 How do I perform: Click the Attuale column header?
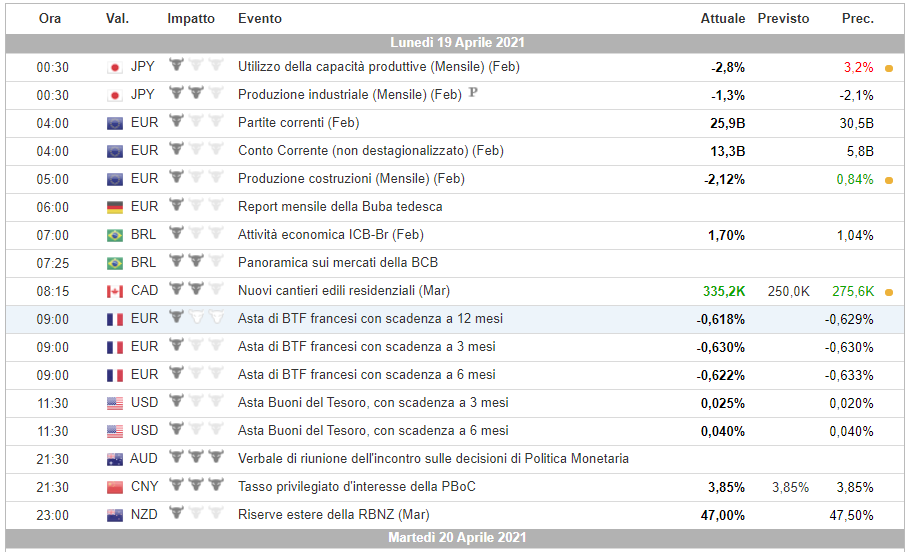point(722,19)
